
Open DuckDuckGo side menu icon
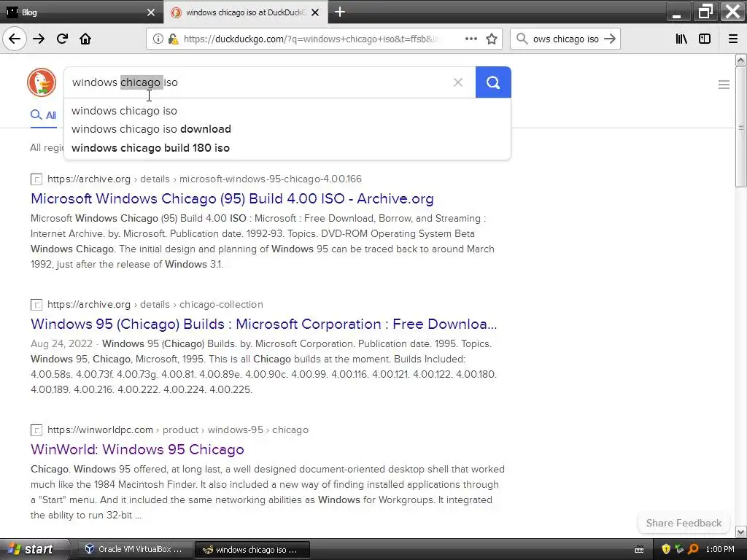tap(724, 85)
